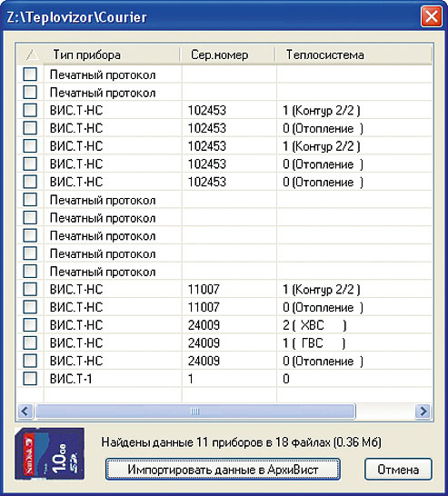
Task: Tick the 11007 Отопление row checkbox
Action: 30,307
